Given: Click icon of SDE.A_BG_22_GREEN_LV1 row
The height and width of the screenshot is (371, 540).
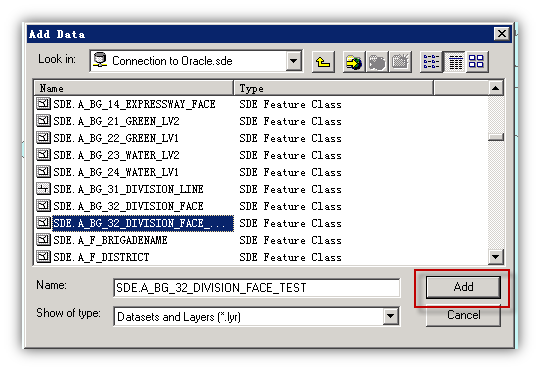Looking at the screenshot, I should pos(43,138).
